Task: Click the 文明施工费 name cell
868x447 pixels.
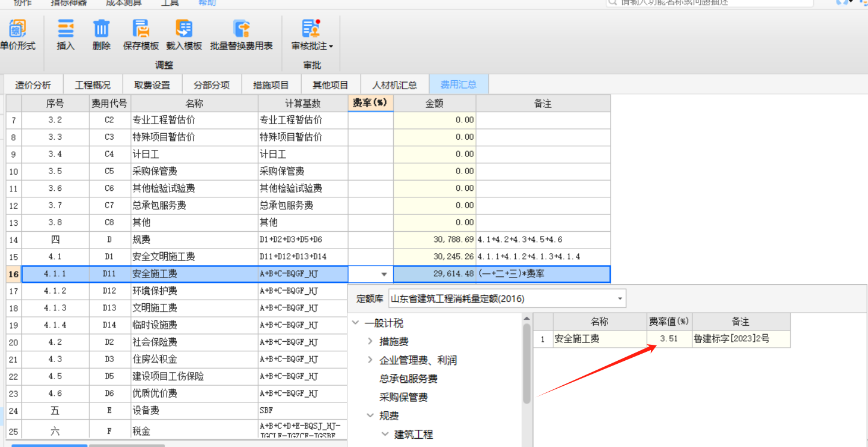Action: [x=195, y=308]
